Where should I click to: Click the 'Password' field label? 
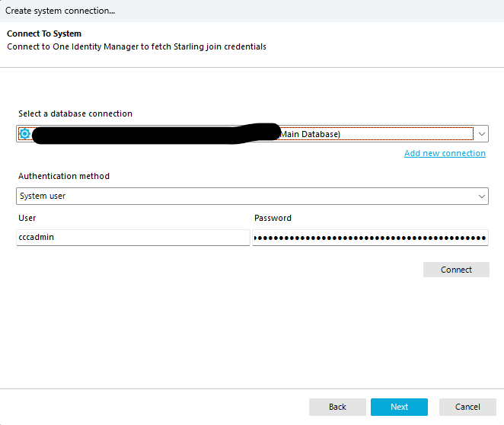coord(273,218)
